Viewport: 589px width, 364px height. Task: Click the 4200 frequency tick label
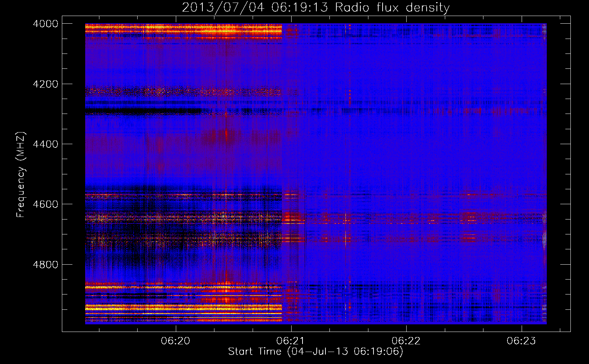[x=46, y=84]
